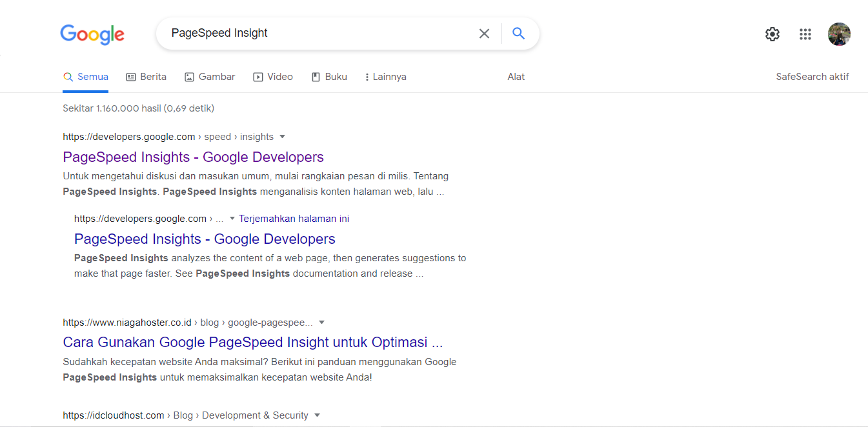Open indented blue PageSpeed Insights - Google Developers link
This screenshot has height=427, width=868.
click(205, 239)
